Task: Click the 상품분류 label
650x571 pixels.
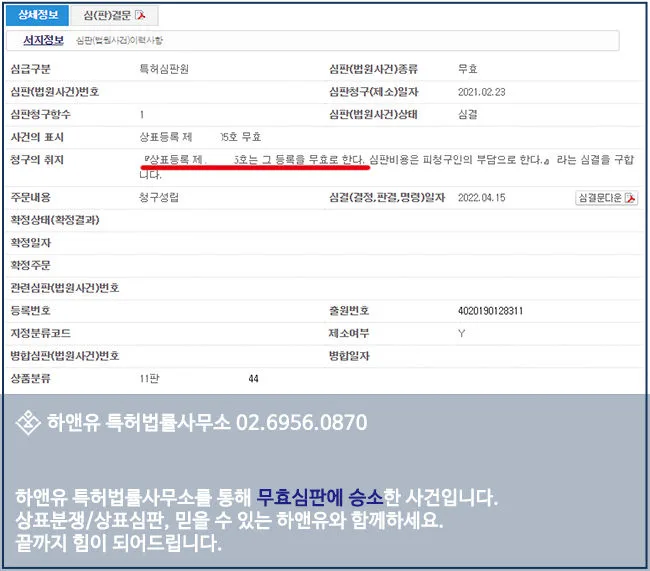Action: click(x=31, y=379)
